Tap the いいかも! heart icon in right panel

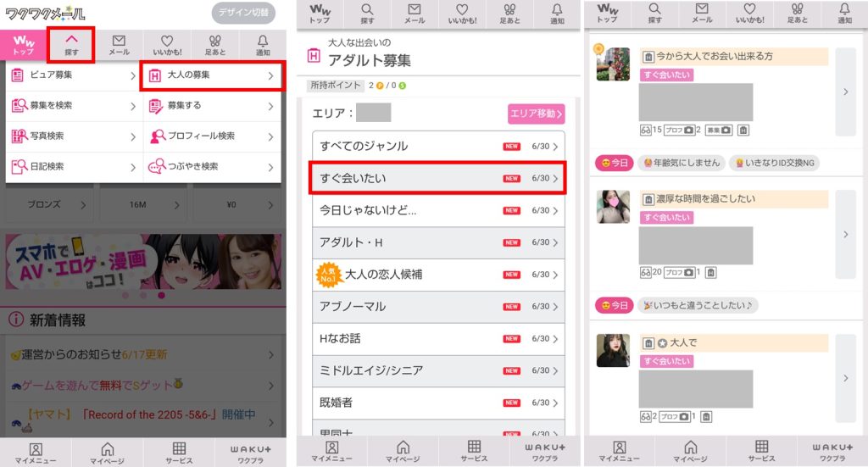point(749,14)
